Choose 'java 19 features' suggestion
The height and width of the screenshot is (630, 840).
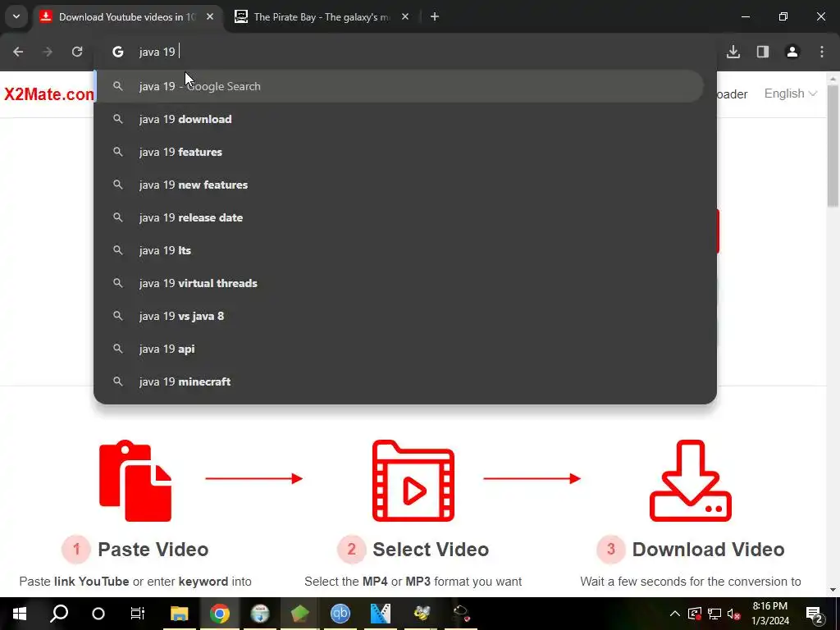[399, 152]
